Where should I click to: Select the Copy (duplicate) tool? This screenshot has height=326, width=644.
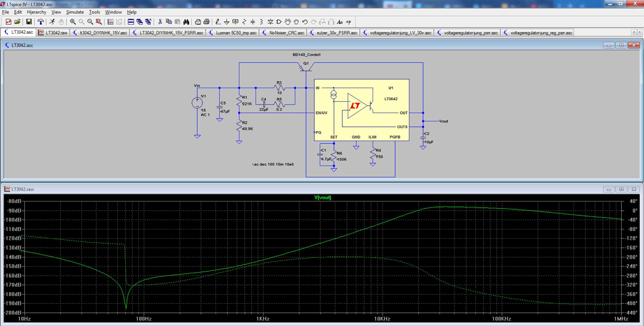(169, 22)
